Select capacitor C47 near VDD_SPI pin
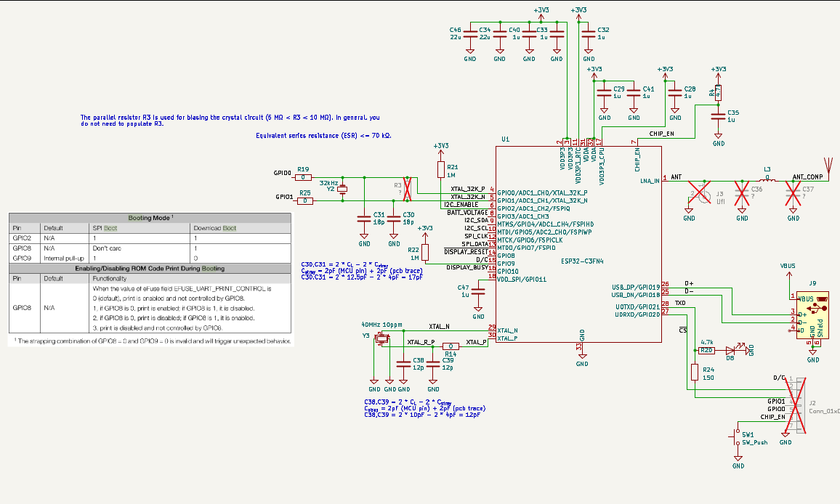Screen dimensions: 840x504 478,294
